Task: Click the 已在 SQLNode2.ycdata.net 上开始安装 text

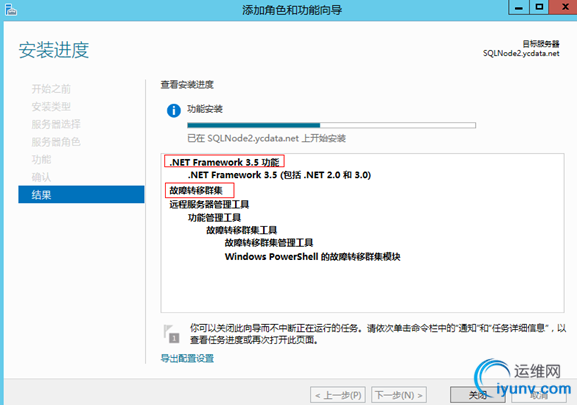Action: [x=266, y=138]
